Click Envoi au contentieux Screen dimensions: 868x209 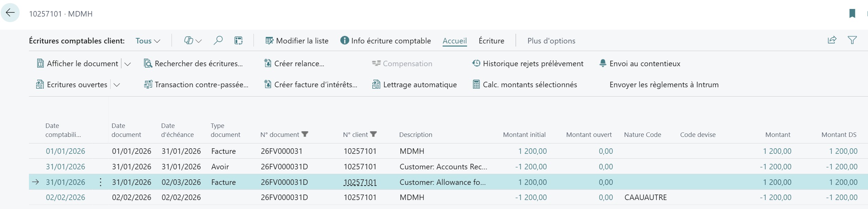point(640,63)
